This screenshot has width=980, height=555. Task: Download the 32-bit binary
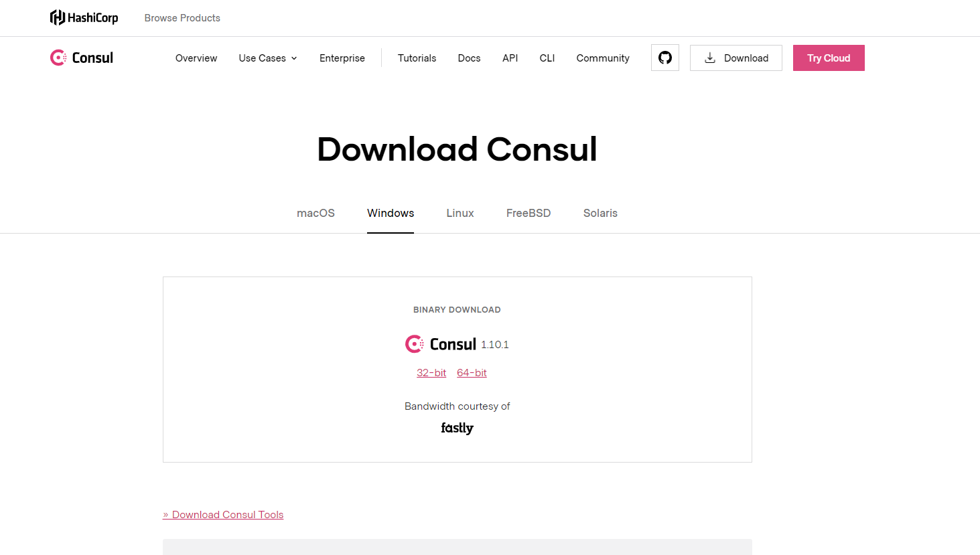pyautogui.click(x=431, y=373)
